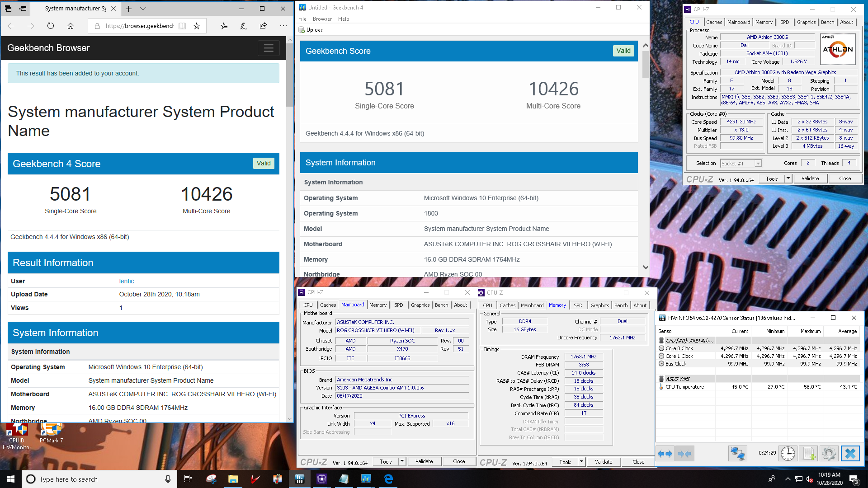Open Tools dropdown arrow in Memory CPU-Z window
The height and width of the screenshot is (488, 868).
[x=581, y=462]
